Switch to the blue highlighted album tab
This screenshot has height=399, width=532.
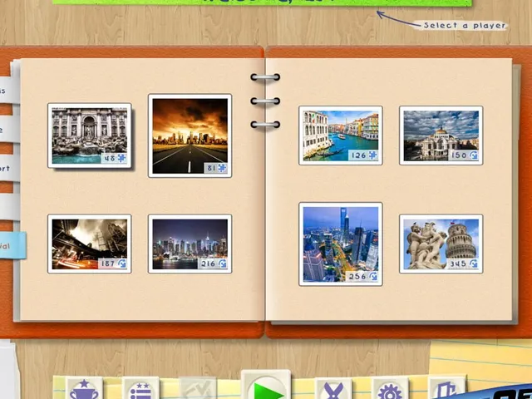tap(12, 246)
